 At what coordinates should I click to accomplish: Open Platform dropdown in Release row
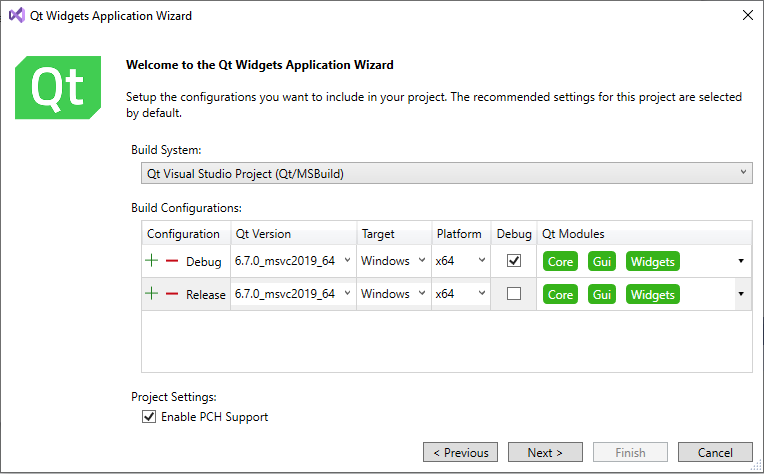460,294
